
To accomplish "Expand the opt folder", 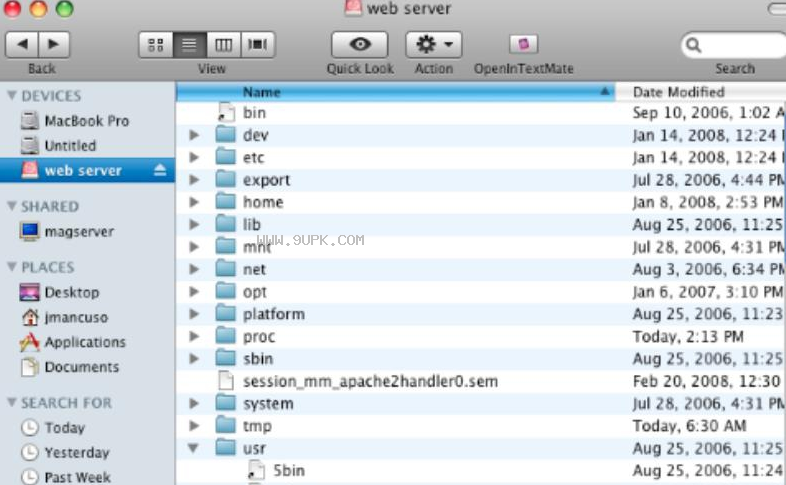I will [194, 292].
